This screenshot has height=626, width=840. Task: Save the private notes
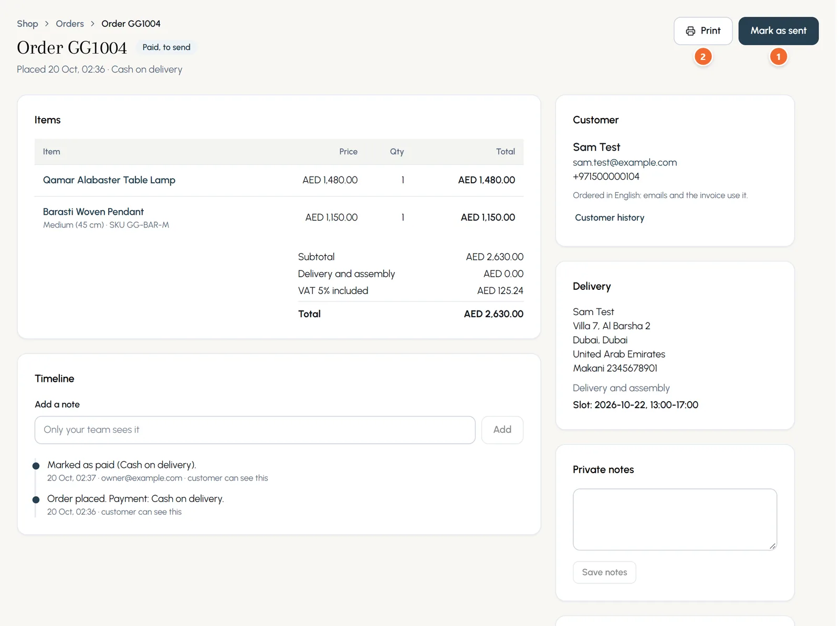604,572
